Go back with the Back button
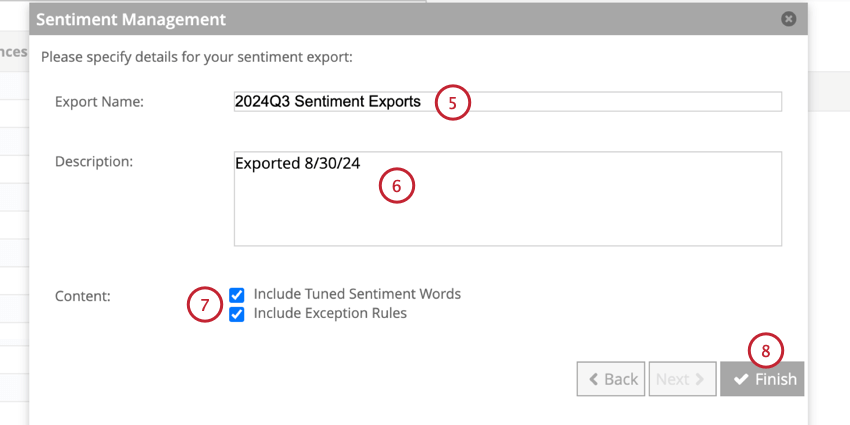Screen dimensions: 850x425 pos(612,379)
